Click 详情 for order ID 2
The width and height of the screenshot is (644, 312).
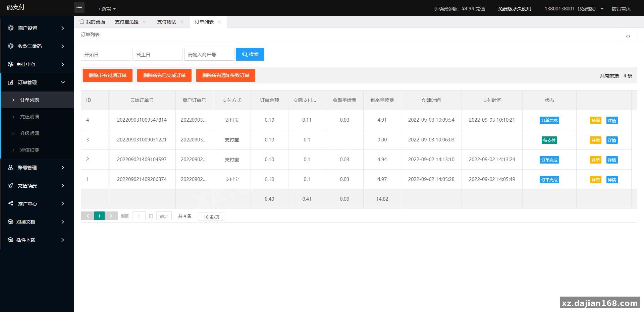coord(612,160)
